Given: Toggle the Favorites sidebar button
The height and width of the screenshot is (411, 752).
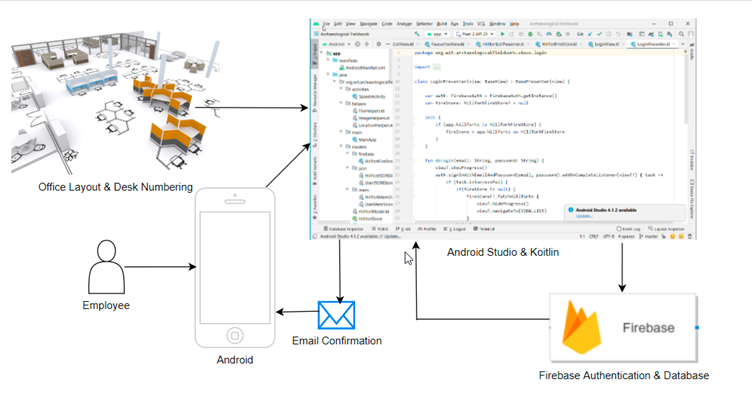Looking at the screenshot, I should tap(315, 206).
